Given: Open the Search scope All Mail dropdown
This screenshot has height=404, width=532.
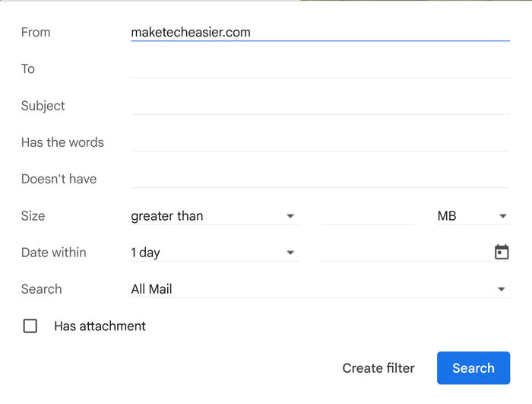Looking at the screenshot, I should (x=320, y=289).
